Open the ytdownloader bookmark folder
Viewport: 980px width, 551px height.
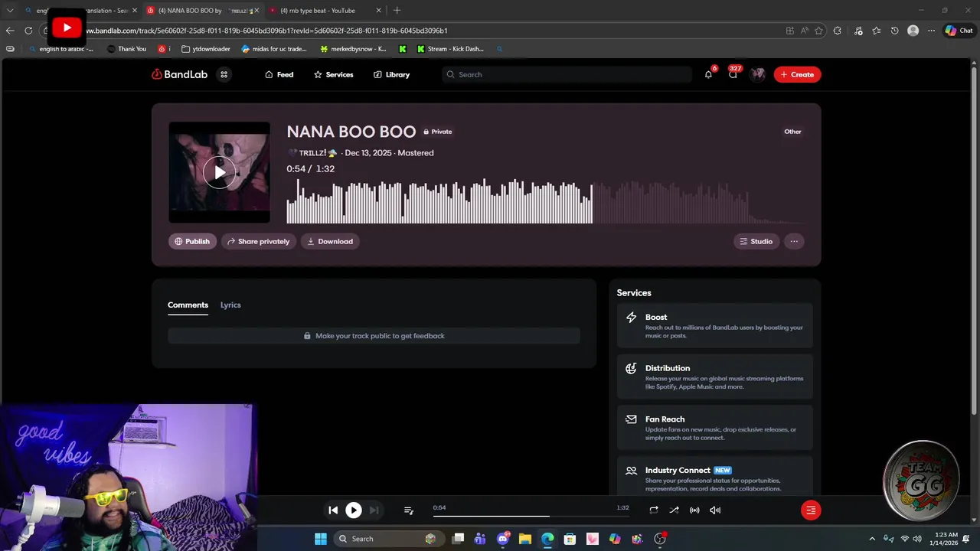click(x=206, y=49)
